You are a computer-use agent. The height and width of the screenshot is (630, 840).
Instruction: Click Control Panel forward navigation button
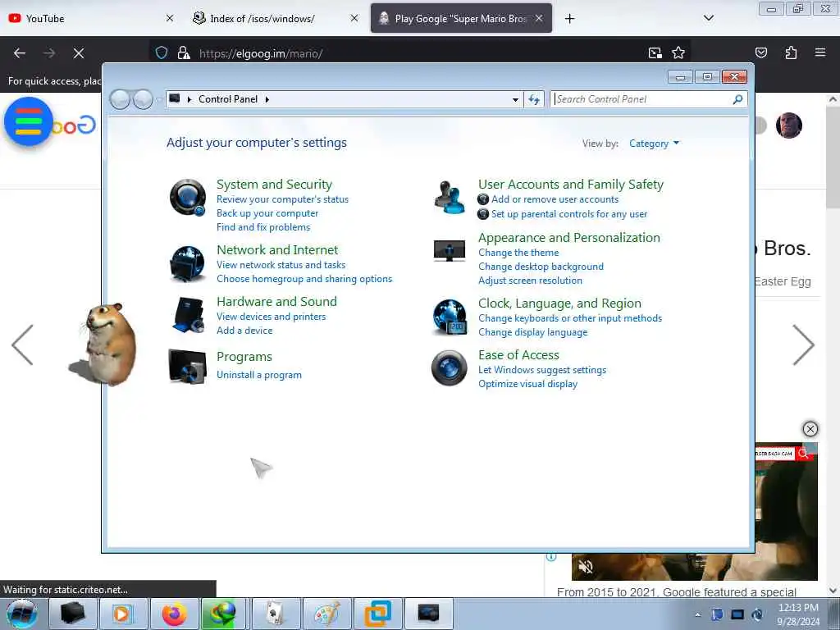143,99
